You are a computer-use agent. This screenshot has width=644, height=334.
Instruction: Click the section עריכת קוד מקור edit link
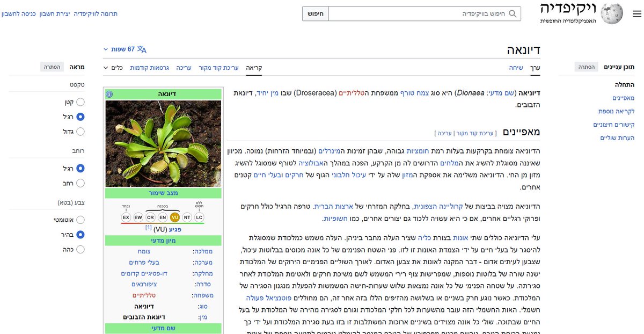(475, 133)
